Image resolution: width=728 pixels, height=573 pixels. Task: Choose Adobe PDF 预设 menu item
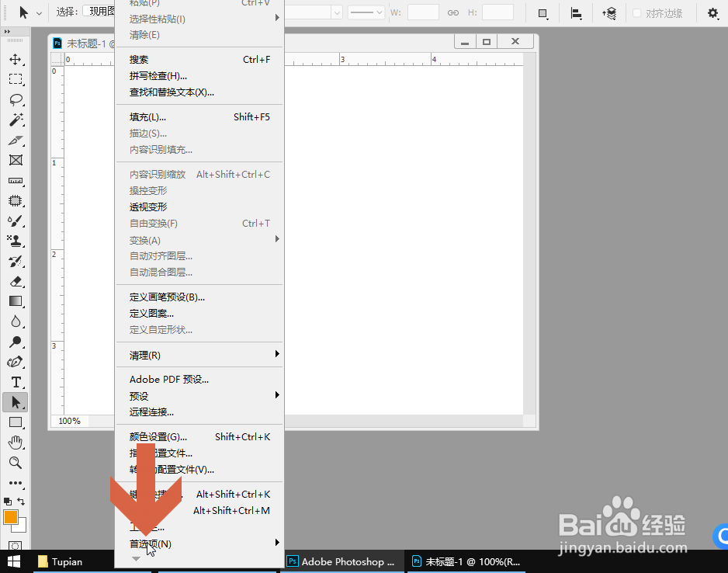(x=199, y=380)
